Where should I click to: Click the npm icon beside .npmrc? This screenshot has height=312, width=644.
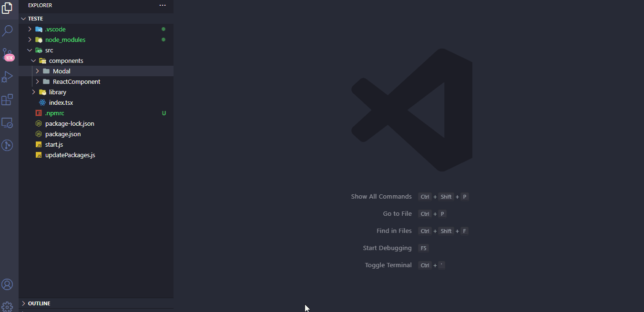click(39, 113)
